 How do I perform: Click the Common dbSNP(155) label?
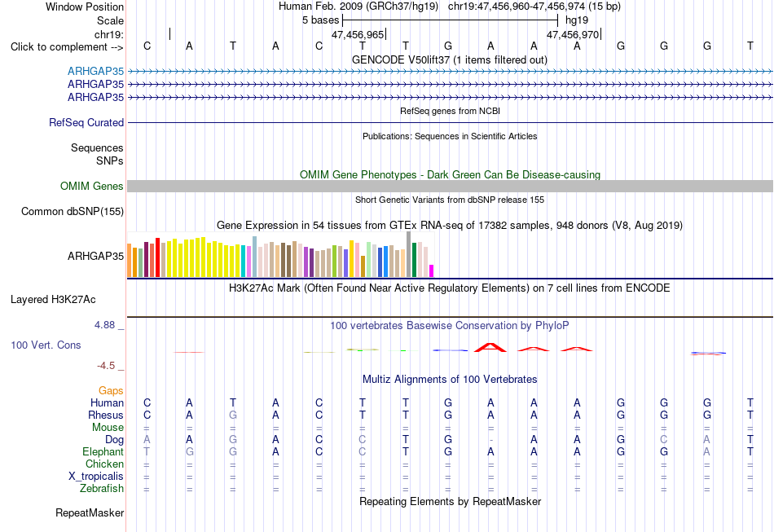tap(73, 211)
